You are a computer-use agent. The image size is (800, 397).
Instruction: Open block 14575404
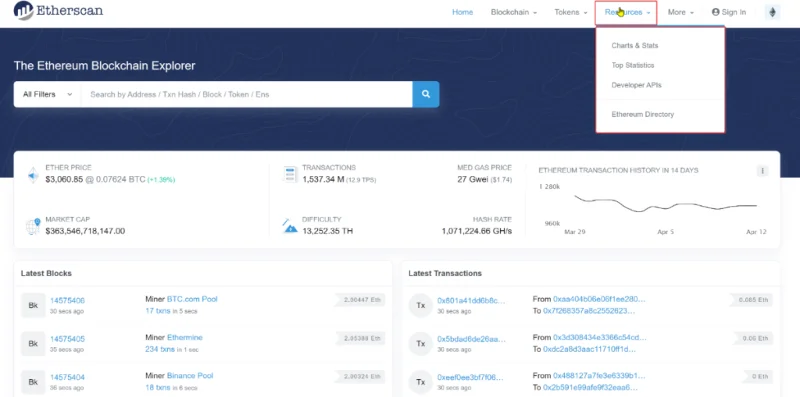(x=67, y=377)
